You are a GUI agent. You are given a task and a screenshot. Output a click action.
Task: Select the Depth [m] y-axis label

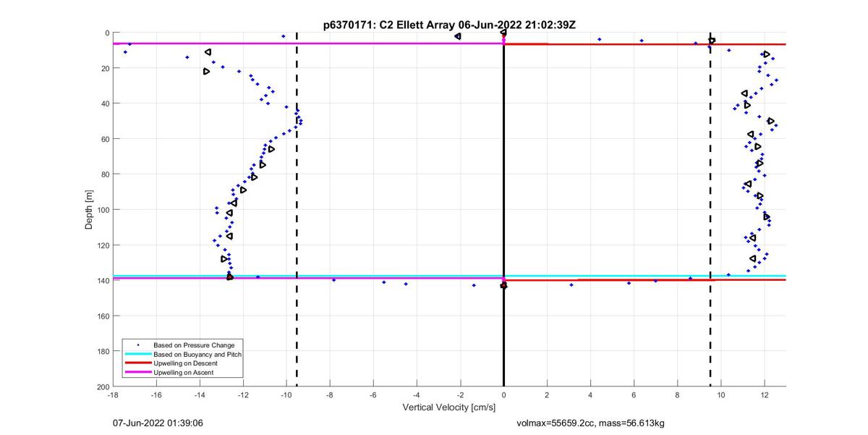(x=89, y=210)
